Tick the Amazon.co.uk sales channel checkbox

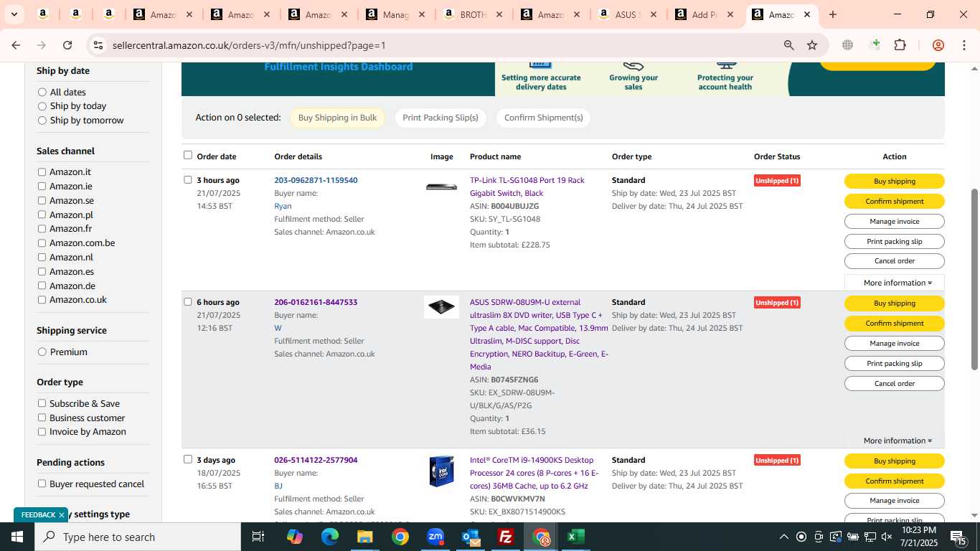42,300
